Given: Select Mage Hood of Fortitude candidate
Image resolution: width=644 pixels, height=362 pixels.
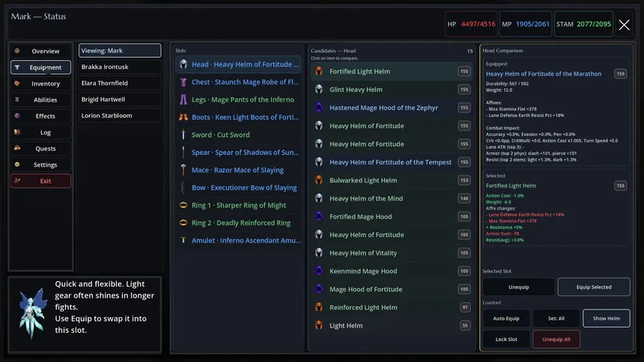Looking at the screenshot, I should pyautogui.click(x=391, y=289).
